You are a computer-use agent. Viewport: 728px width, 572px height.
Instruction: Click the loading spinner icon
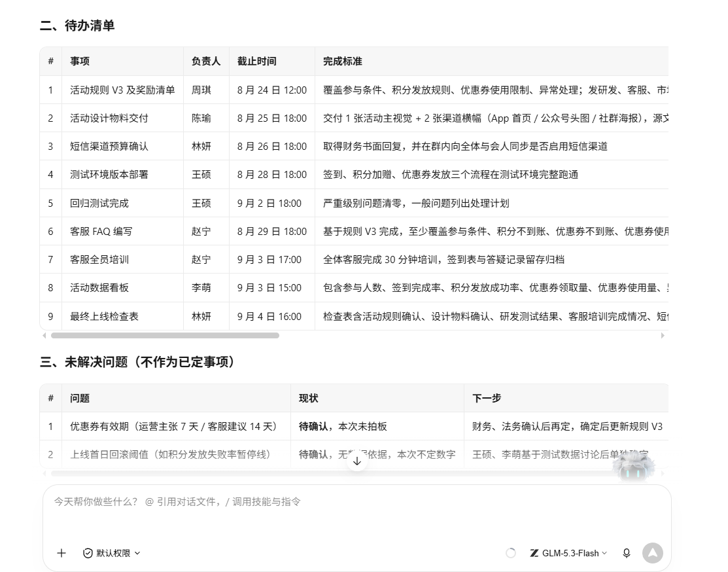511,553
